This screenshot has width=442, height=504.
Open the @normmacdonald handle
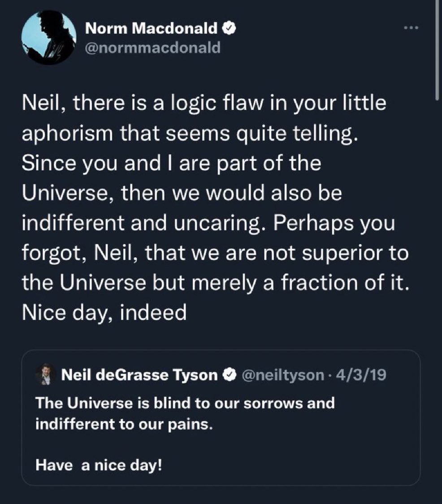click(152, 47)
